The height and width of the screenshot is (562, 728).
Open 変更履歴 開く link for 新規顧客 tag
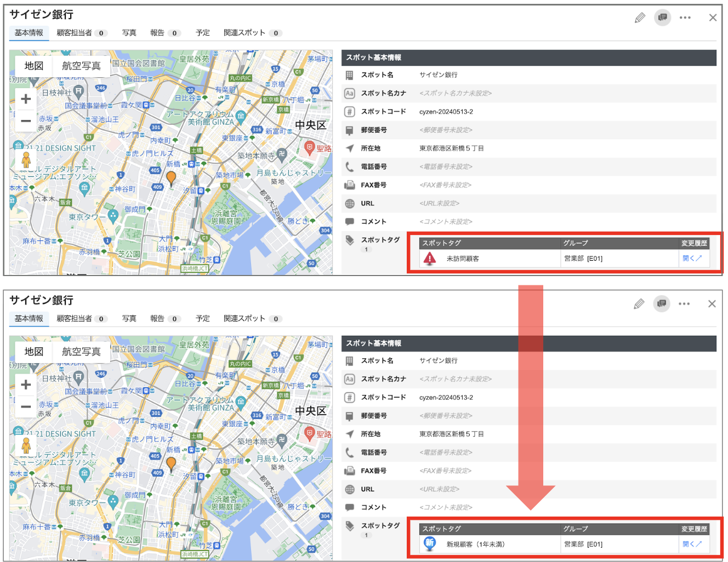point(692,544)
